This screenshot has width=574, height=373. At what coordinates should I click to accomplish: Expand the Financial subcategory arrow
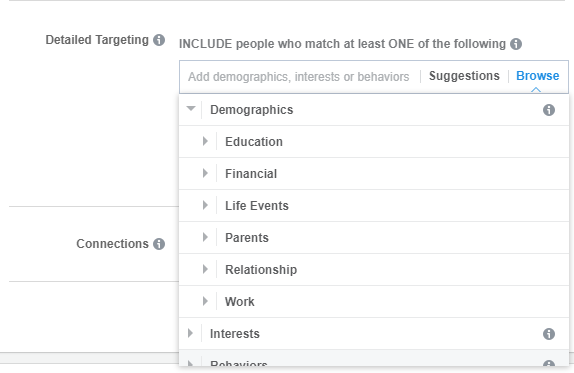[205, 173]
